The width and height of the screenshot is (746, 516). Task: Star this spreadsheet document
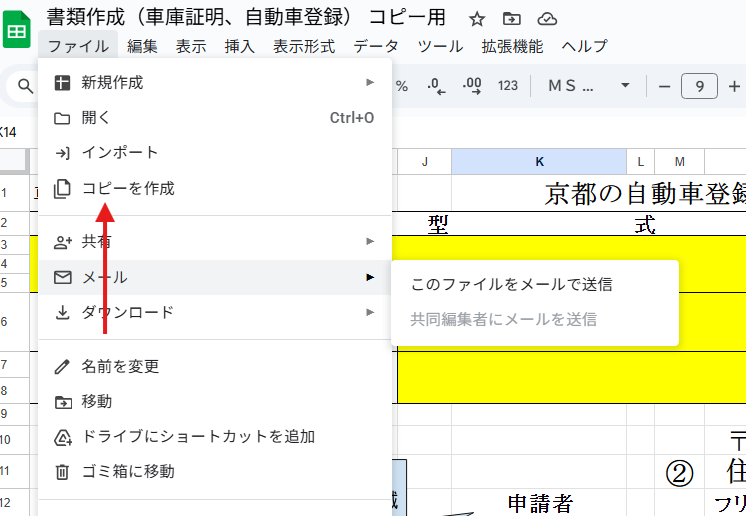[477, 19]
